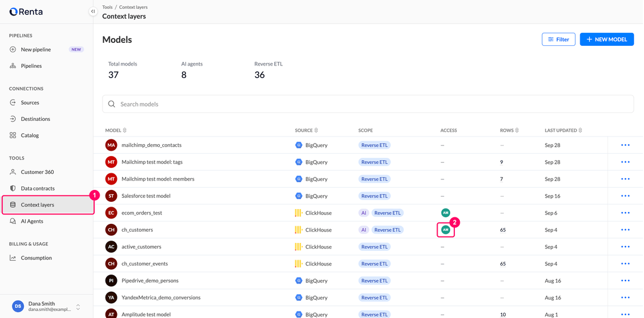Click the EC avatar of ecom_orders_test
This screenshot has width=644, height=318.
pyautogui.click(x=112, y=213)
